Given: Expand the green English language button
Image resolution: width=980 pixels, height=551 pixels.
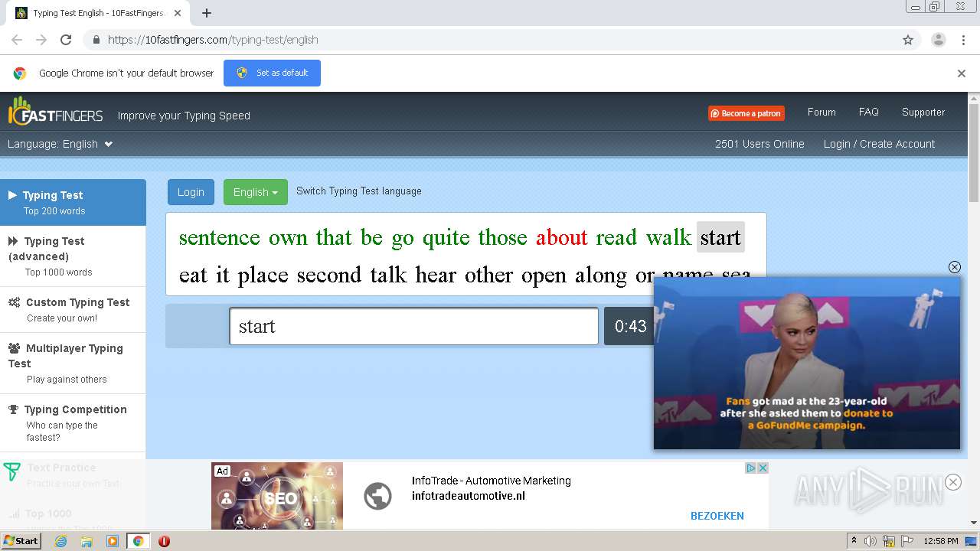Looking at the screenshot, I should [255, 192].
